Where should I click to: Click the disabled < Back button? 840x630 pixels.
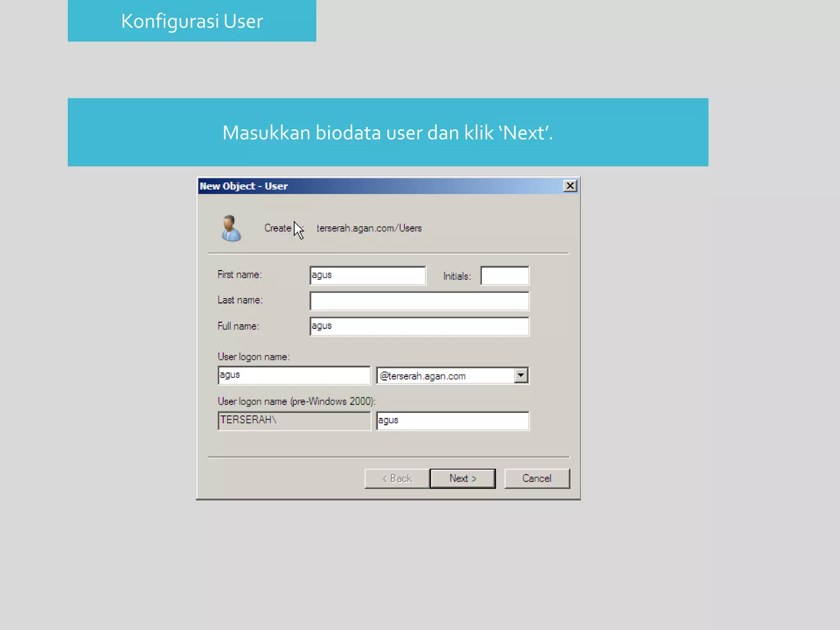point(397,478)
